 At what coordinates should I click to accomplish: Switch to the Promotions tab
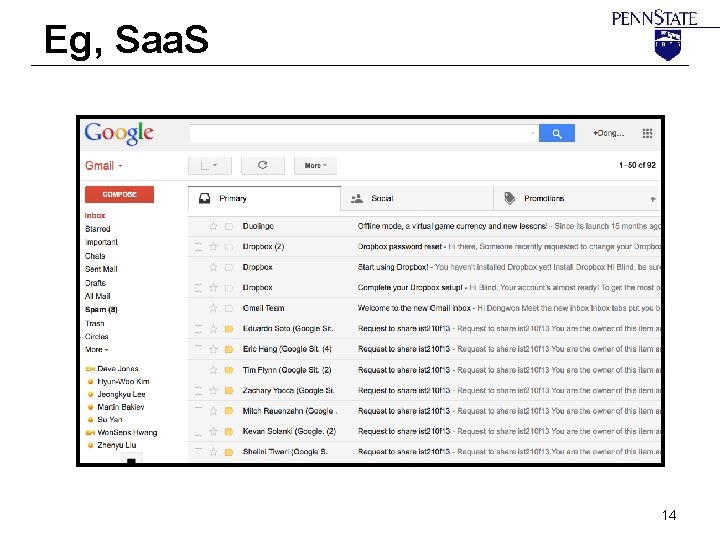point(569,198)
